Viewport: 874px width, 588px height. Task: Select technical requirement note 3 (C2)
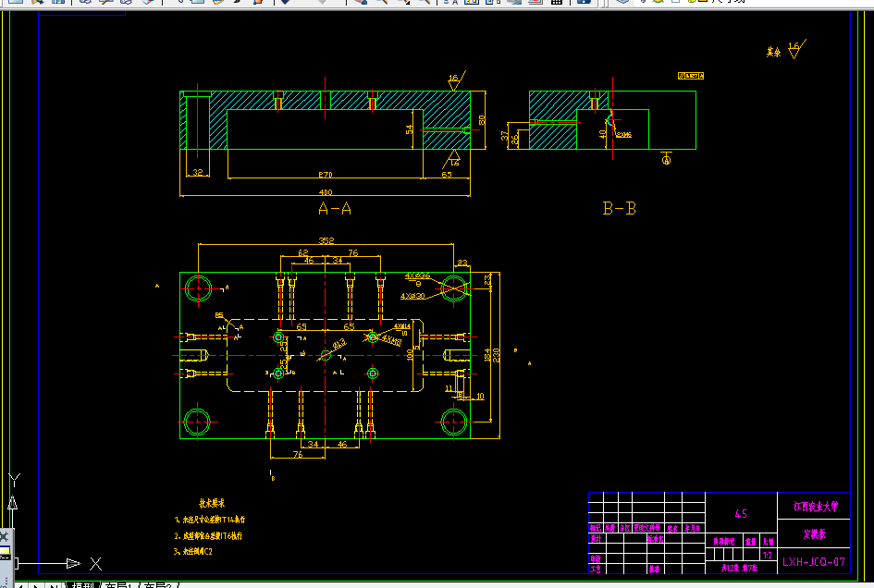pos(193,552)
